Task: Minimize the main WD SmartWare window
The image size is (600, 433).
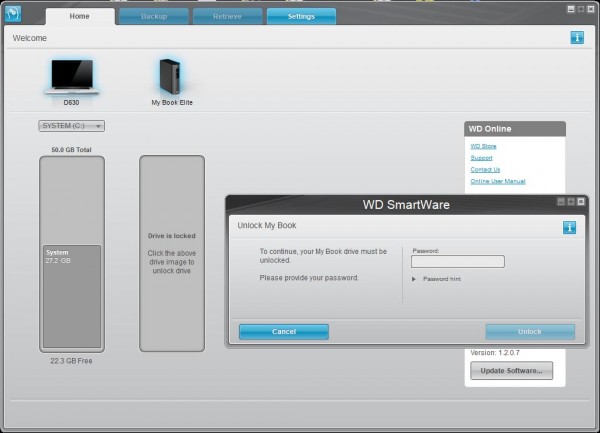Action: pyautogui.click(x=571, y=9)
